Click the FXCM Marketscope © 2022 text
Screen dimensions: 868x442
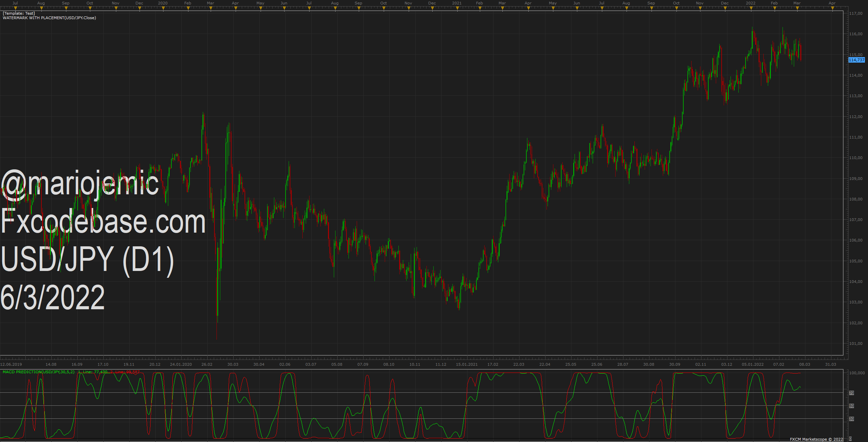816,439
